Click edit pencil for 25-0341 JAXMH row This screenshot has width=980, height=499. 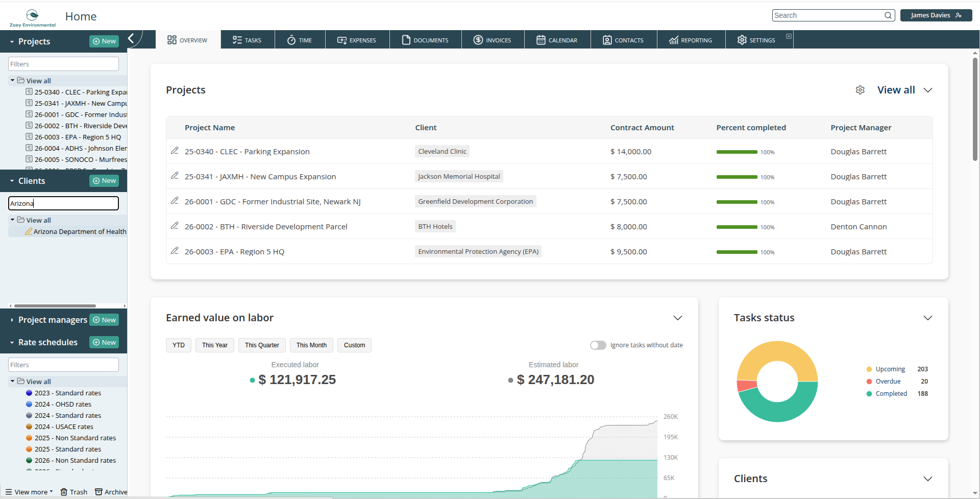coord(175,176)
